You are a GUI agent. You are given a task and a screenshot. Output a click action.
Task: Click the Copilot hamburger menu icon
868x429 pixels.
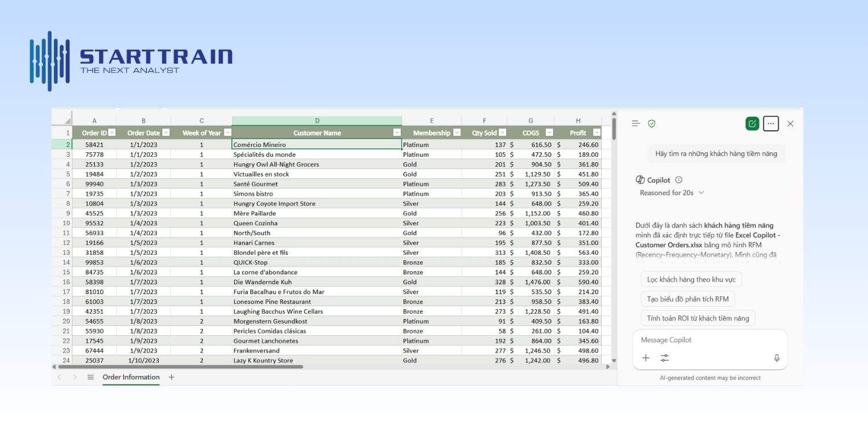[636, 123]
